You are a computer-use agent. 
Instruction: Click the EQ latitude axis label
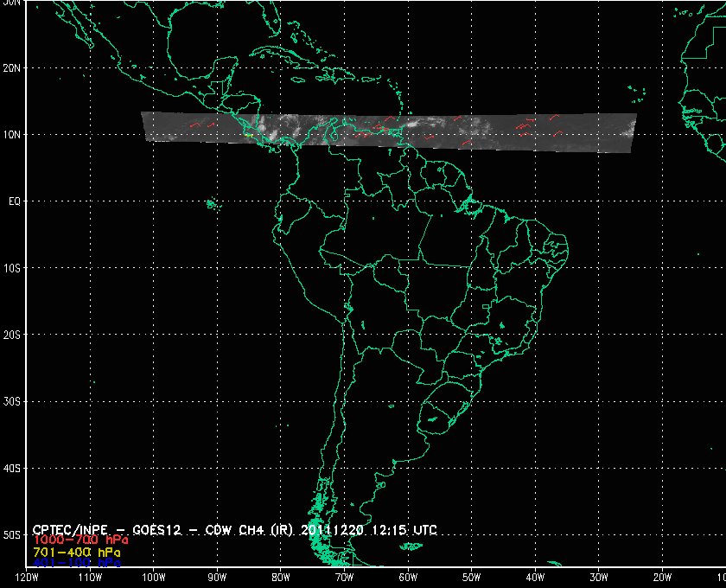point(15,201)
